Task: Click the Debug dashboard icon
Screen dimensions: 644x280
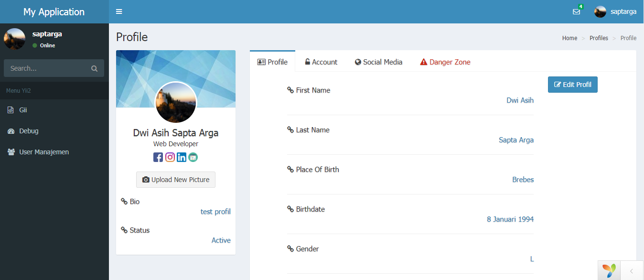Action: [11, 131]
